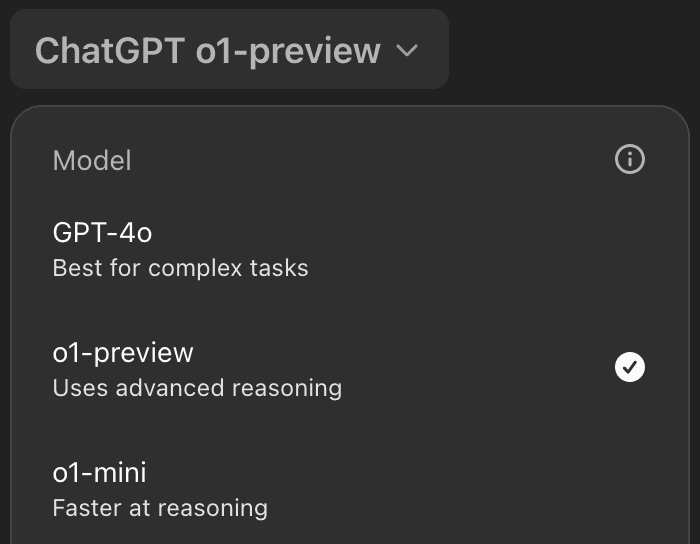
Task: Click the 'Uses advanced reasoning' description
Action: click(197, 388)
